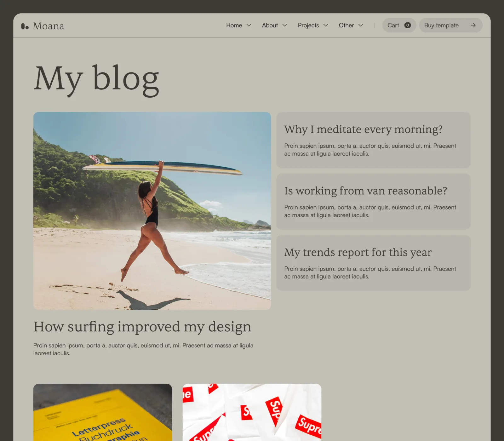Open 'Why I meditate every morning?' post
This screenshot has height=441, width=504.
click(x=373, y=140)
